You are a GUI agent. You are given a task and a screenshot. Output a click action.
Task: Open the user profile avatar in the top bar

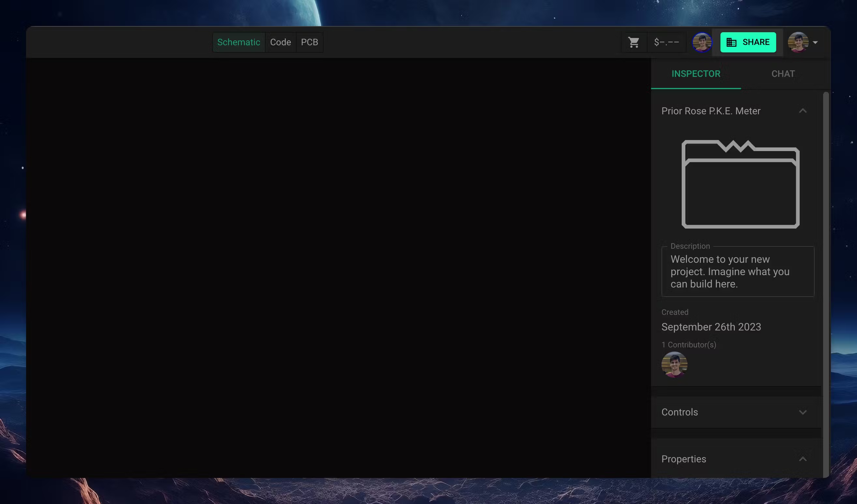pyautogui.click(x=798, y=42)
